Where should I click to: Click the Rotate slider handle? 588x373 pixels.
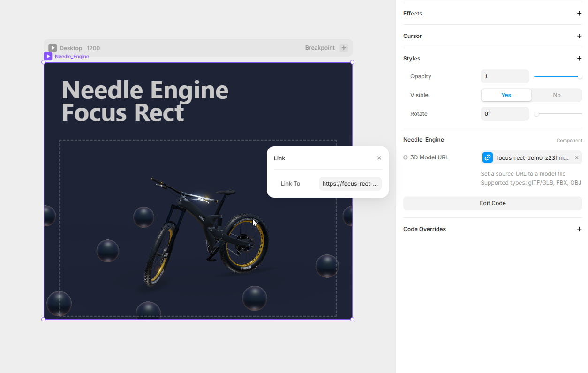536,114
